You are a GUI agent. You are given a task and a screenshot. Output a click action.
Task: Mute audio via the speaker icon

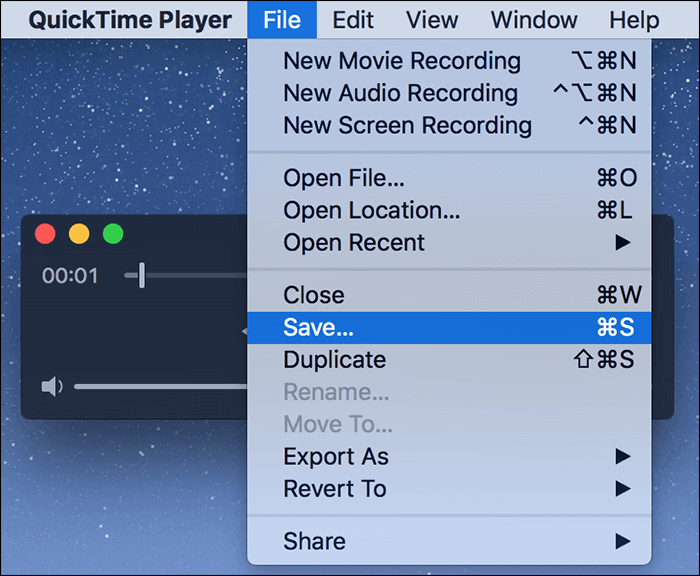[x=52, y=386]
